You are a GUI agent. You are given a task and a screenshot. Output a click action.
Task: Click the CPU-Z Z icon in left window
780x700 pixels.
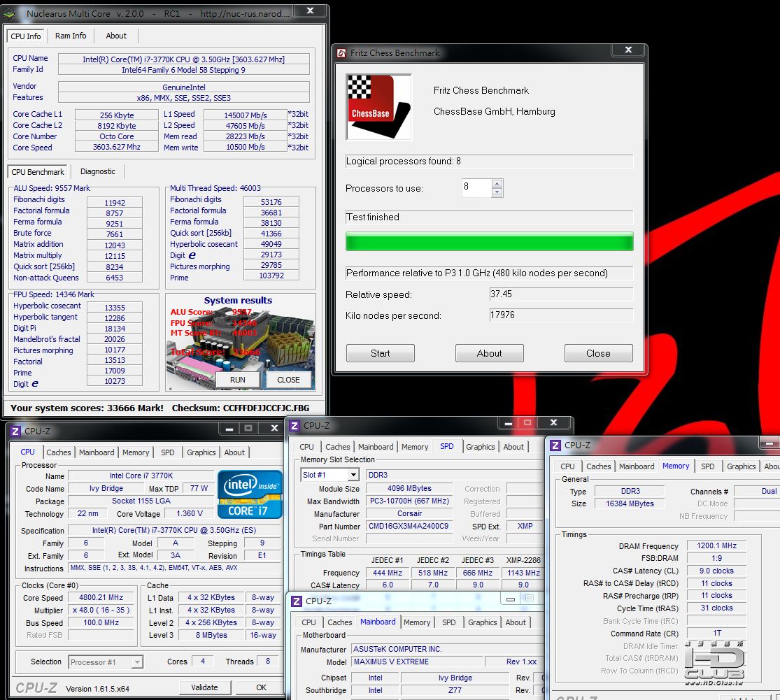15,431
